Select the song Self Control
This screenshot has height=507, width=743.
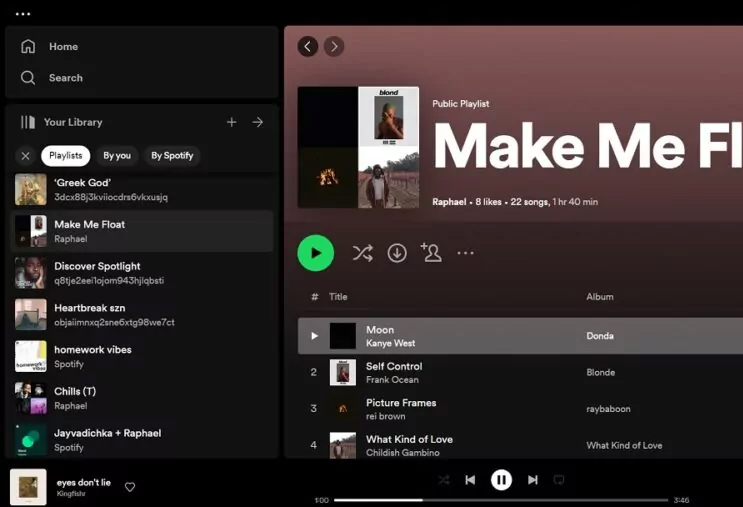[394, 366]
